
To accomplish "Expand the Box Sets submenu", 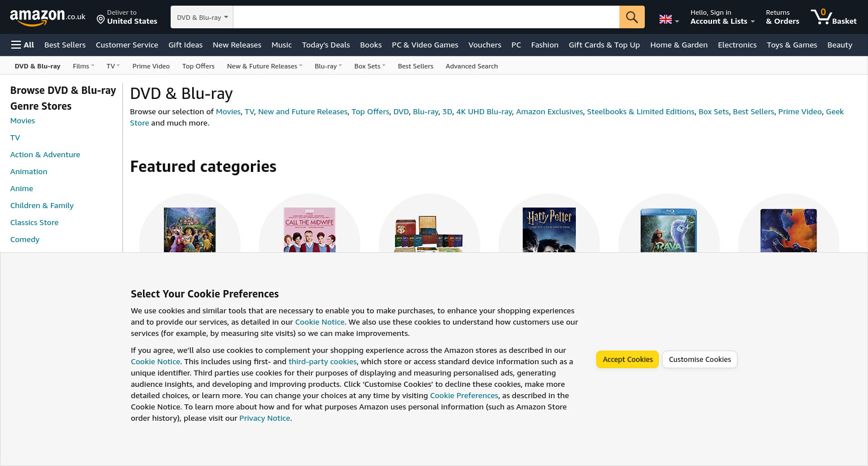I will coord(370,66).
